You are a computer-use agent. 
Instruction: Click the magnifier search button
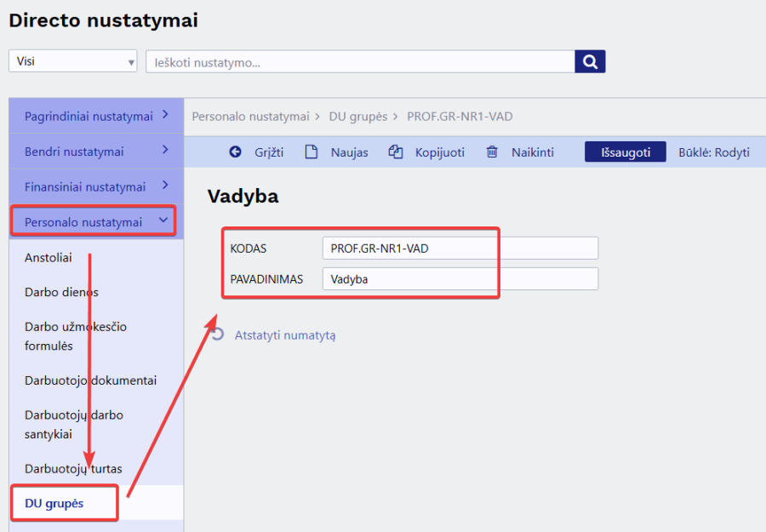coord(590,61)
